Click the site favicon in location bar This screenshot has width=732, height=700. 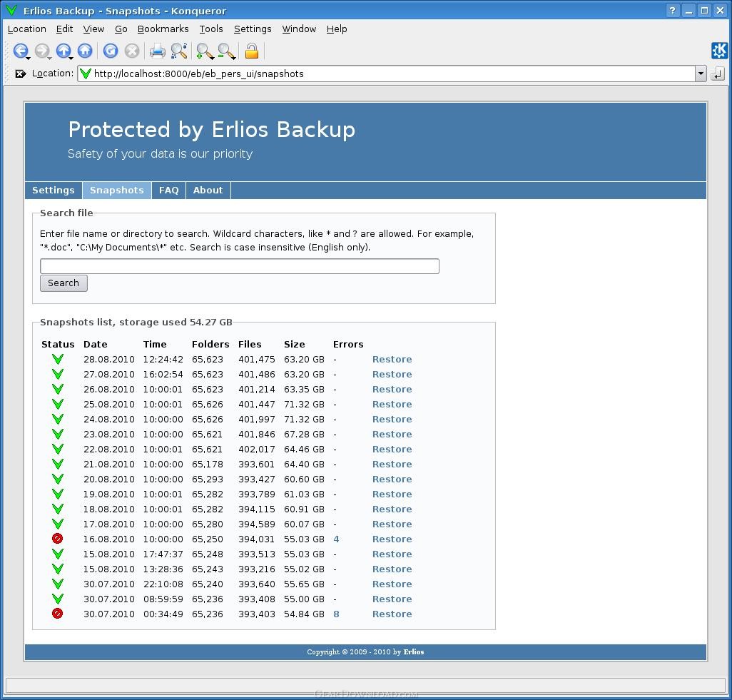(86, 73)
